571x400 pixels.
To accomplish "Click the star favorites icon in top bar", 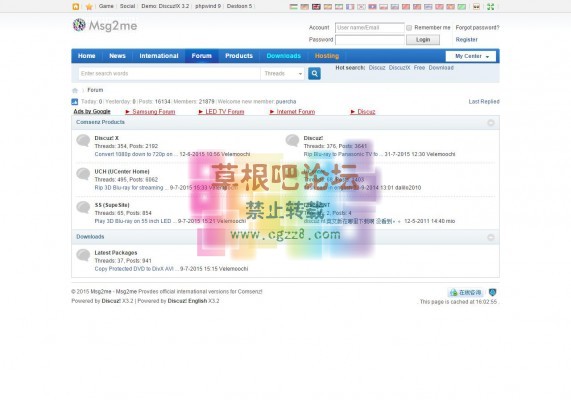I will click(89, 7).
